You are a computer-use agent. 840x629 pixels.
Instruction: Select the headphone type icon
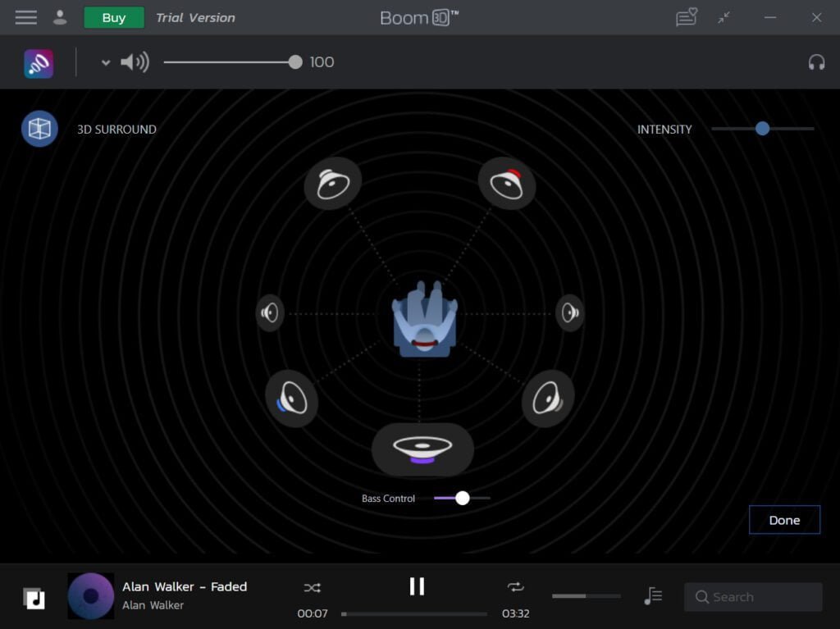[x=816, y=62]
